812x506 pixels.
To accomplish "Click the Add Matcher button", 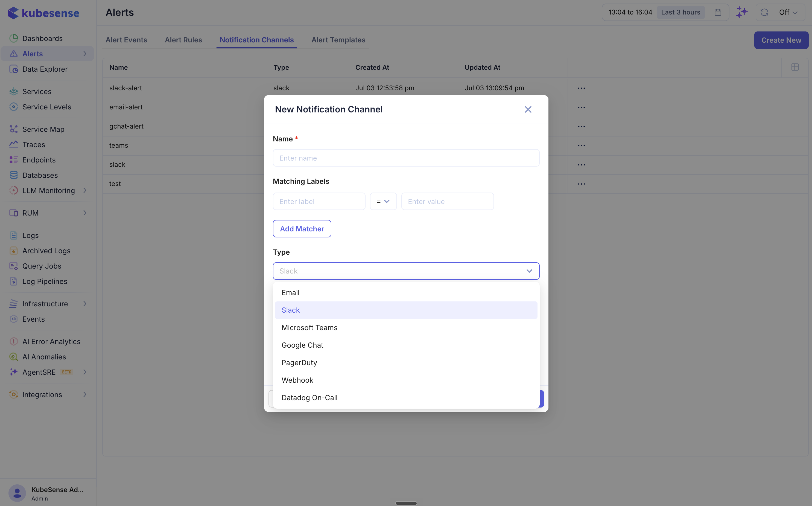I will pos(302,229).
